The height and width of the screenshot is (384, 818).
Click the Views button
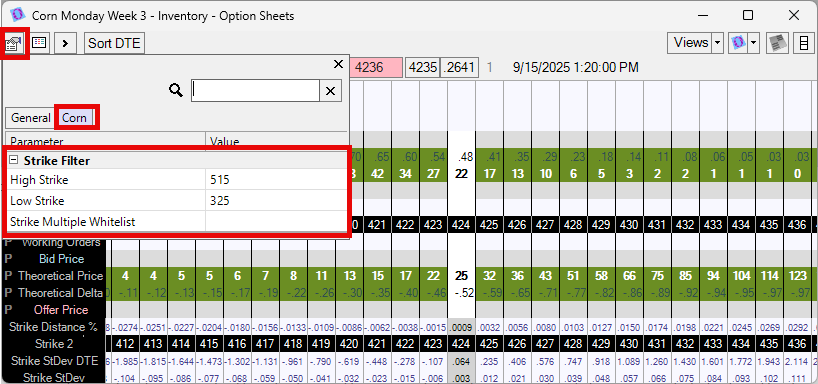(690, 43)
